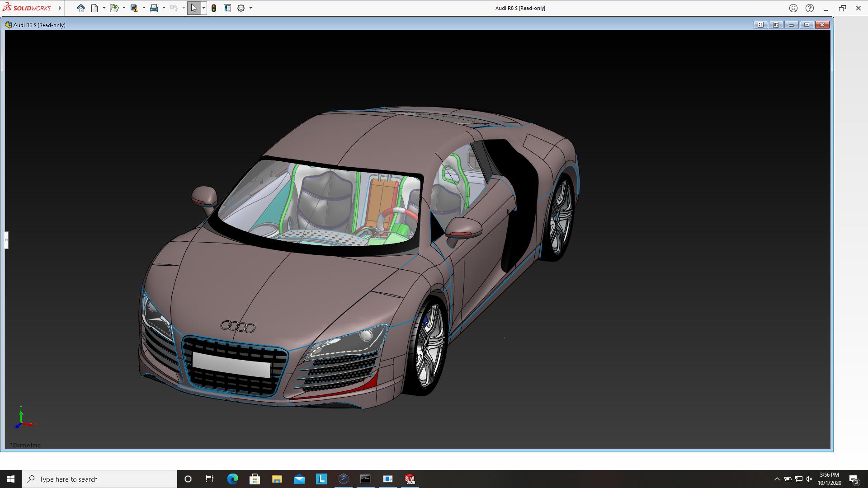Viewport: 868px width, 488px height.
Task: Open the Help question mark
Action: [810, 8]
